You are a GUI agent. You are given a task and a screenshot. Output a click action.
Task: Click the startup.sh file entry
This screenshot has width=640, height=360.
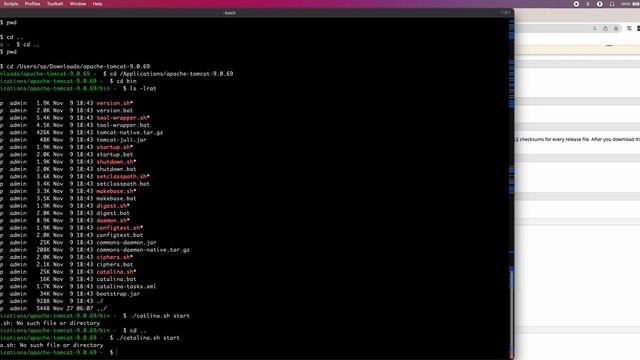tap(115, 147)
